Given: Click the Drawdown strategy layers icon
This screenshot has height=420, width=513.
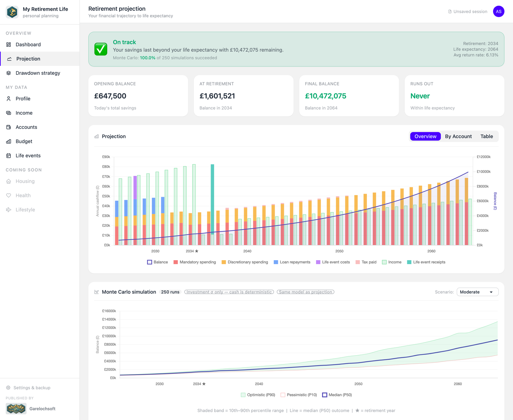Looking at the screenshot, I should [9, 73].
